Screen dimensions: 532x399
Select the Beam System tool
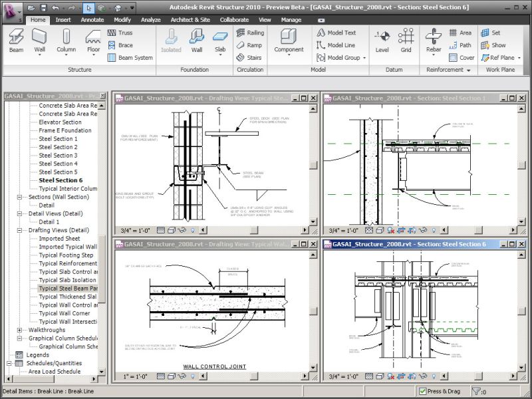[130, 58]
